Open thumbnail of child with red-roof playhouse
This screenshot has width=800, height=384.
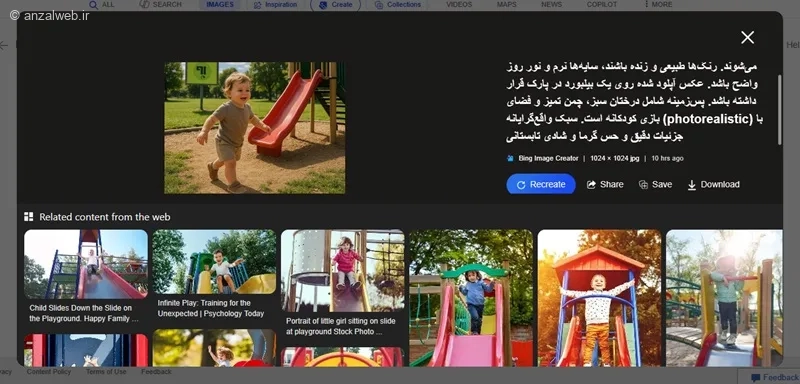point(599,298)
